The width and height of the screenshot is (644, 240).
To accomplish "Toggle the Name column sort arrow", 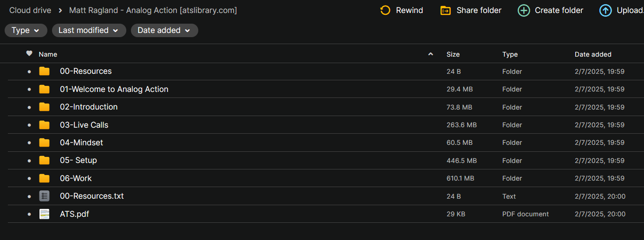I will 430,54.
